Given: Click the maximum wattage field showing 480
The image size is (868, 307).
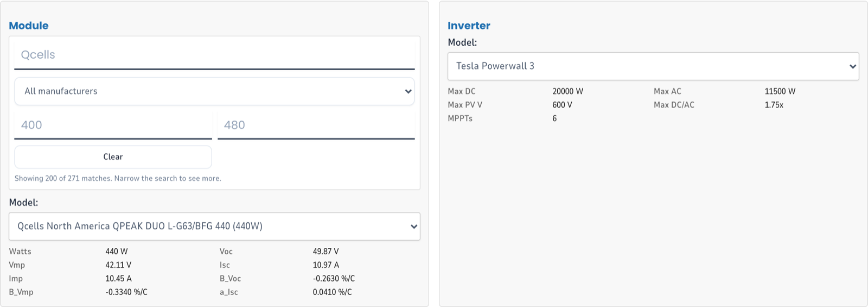Looking at the screenshot, I should pyautogui.click(x=316, y=125).
